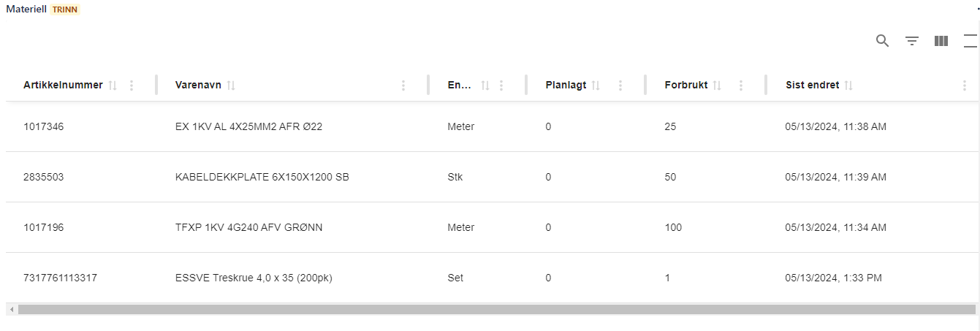Sort by Forbrukt column sort arrows
The width and height of the screenshot is (980, 331).
(717, 85)
